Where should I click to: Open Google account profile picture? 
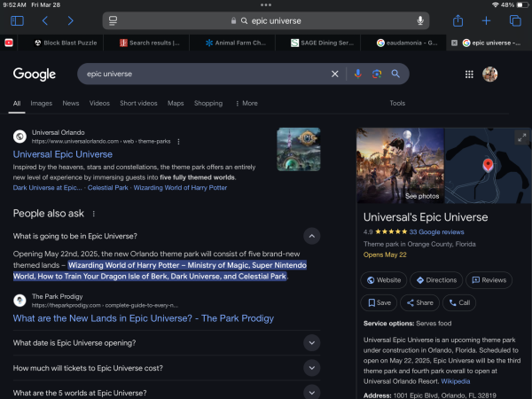coord(489,74)
